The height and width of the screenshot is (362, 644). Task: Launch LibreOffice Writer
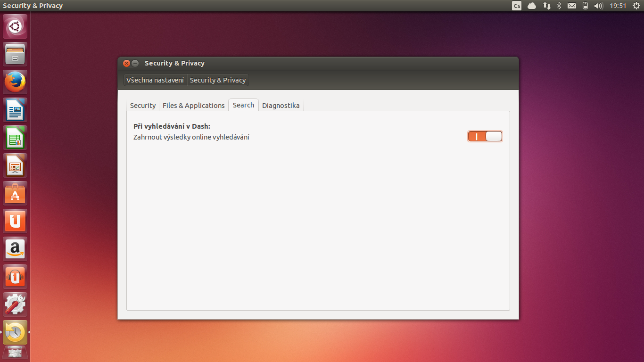click(x=15, y=109)
